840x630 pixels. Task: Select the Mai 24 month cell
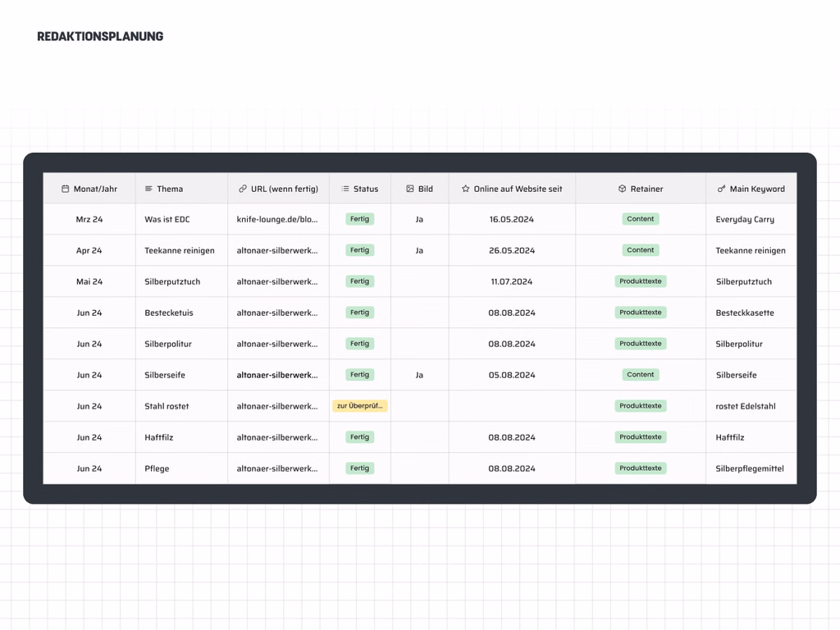pos(89,282)
